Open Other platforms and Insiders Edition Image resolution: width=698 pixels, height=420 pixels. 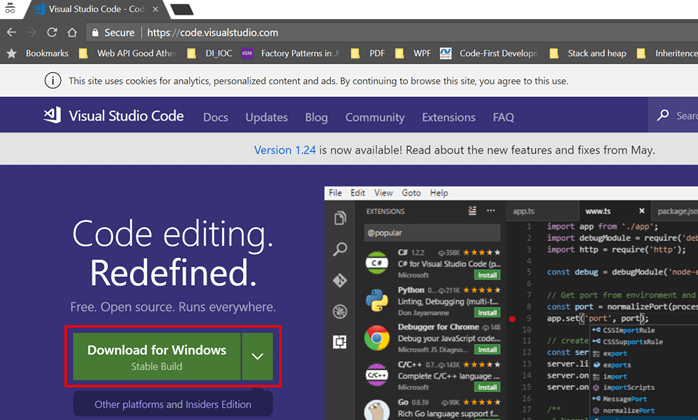point(173,404)
